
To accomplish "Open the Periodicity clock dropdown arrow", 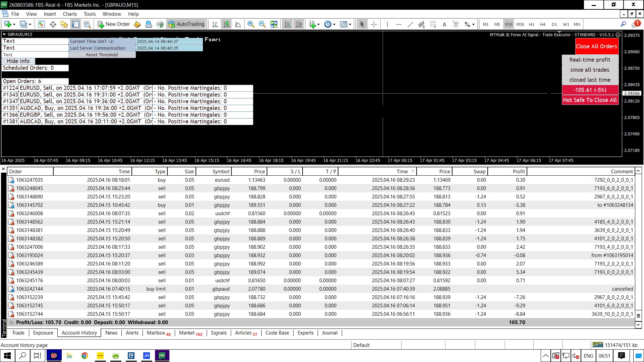I will (x=334, y=24).
